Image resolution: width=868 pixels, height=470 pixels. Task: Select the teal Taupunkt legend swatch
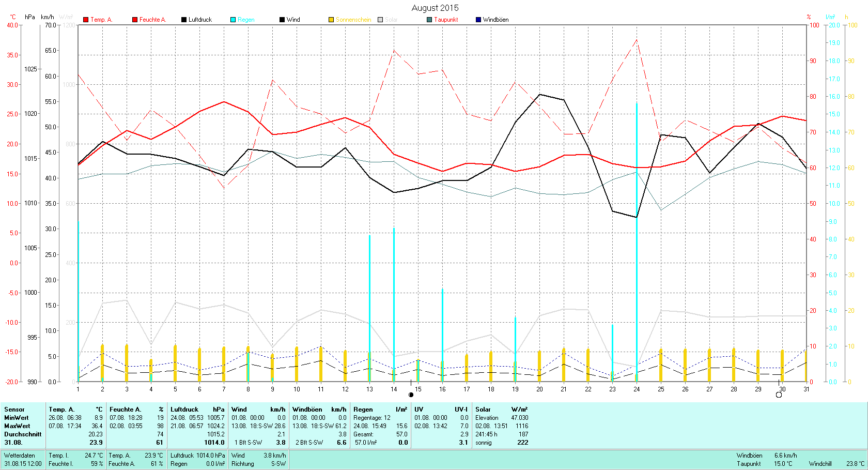[x=429, y=20]
